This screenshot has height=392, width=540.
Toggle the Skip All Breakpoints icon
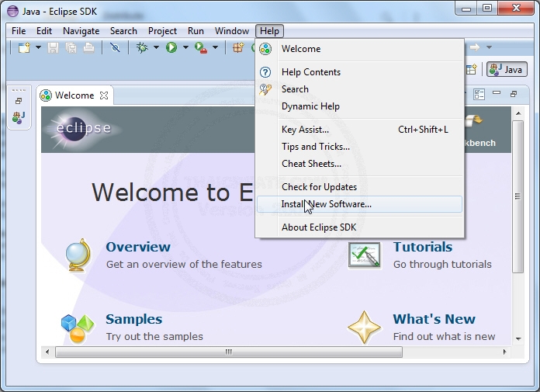pyautogui.click(x=115, y=47)
